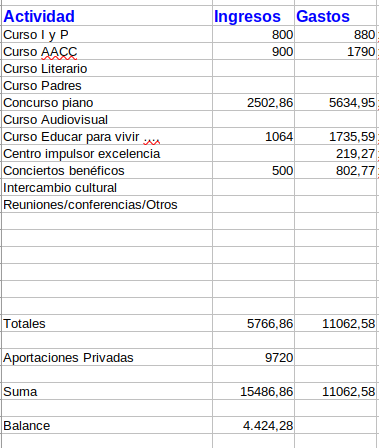The image size is (379, 448).
Task: Click the Intercambio cultural cell
Action: click(x=107, y=187)
